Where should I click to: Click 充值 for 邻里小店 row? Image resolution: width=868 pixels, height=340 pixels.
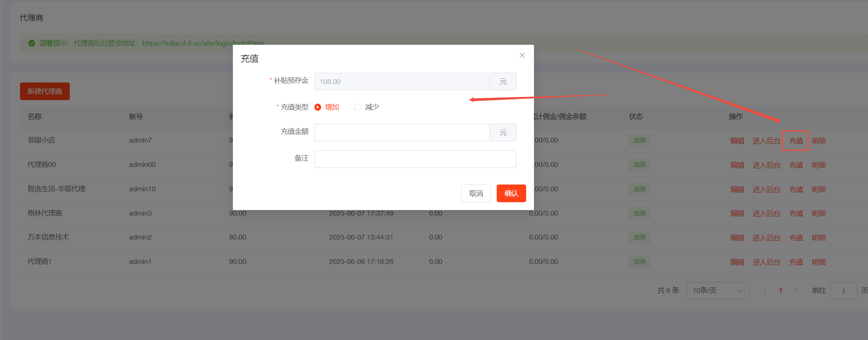pyautogui.click(x=795, y=141)
